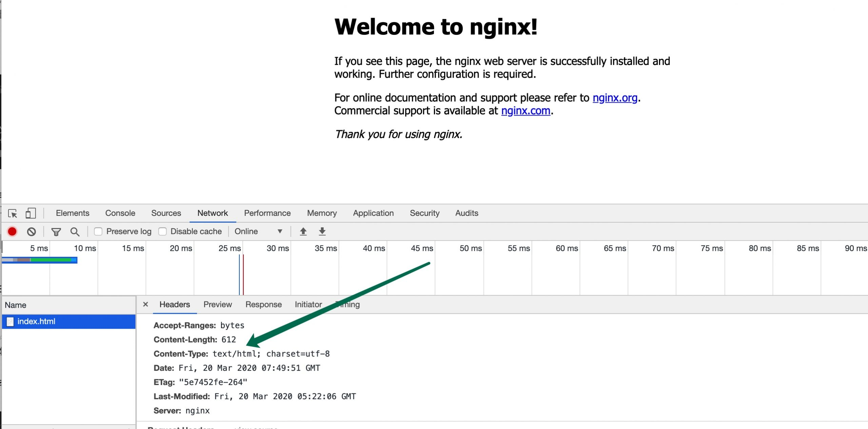Click the ETag header value
This screenshot has width=868, height=429.
click(213, 382)
